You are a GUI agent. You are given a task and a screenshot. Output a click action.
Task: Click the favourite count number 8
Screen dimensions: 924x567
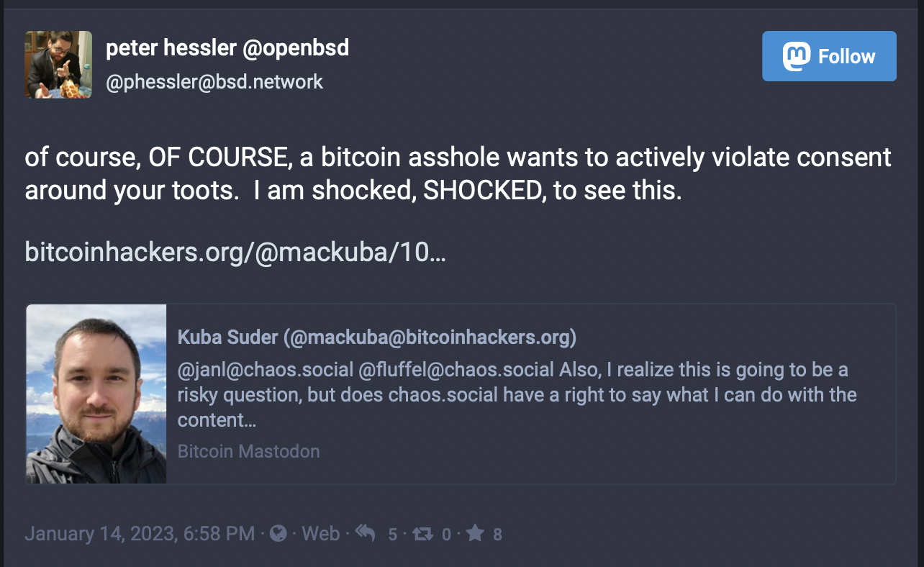click(497, 534)
